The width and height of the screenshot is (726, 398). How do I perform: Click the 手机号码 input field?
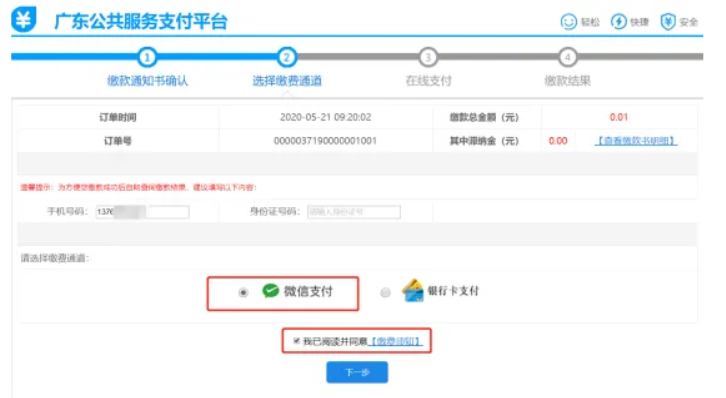point(143,212)
